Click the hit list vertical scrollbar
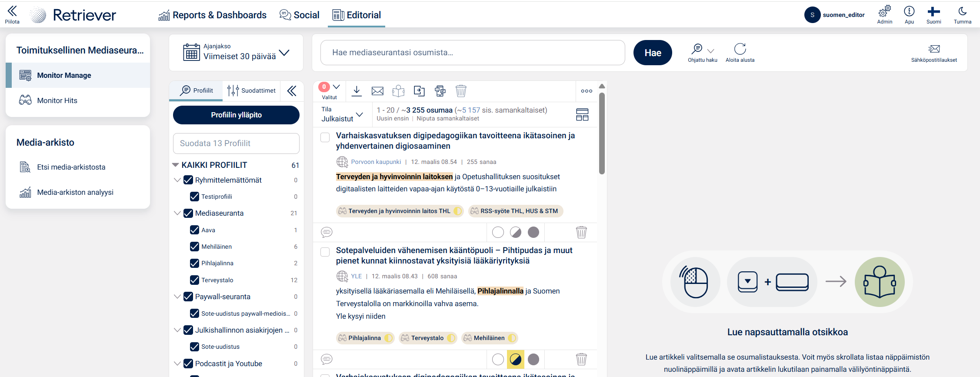This screenshot has height=377, width=980. click(602, 133)
